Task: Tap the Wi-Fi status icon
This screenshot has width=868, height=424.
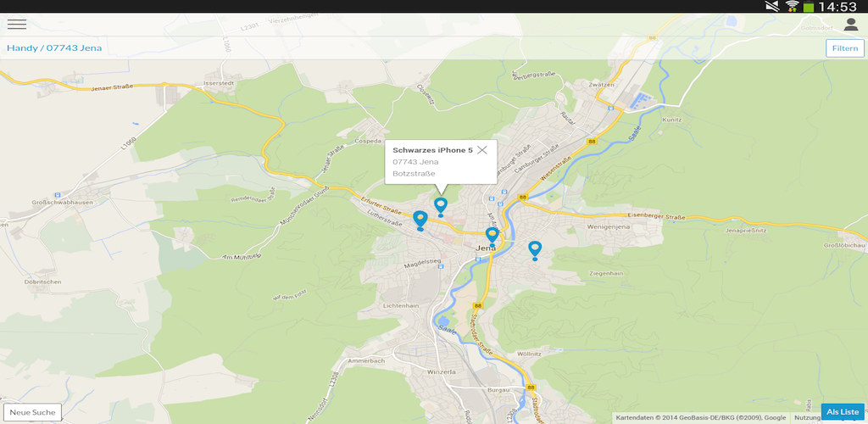Action: click(x=793, y=7)
